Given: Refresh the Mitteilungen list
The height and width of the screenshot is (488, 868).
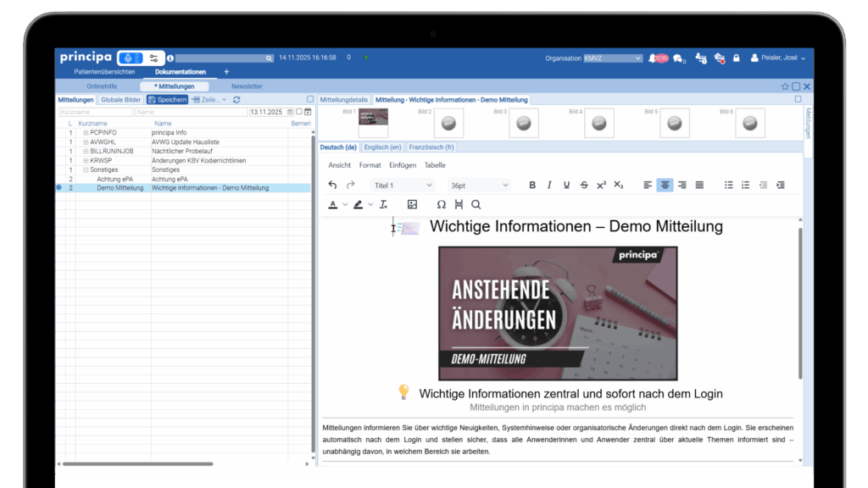Looking at the screenshot, I should [x=236, y=99].
